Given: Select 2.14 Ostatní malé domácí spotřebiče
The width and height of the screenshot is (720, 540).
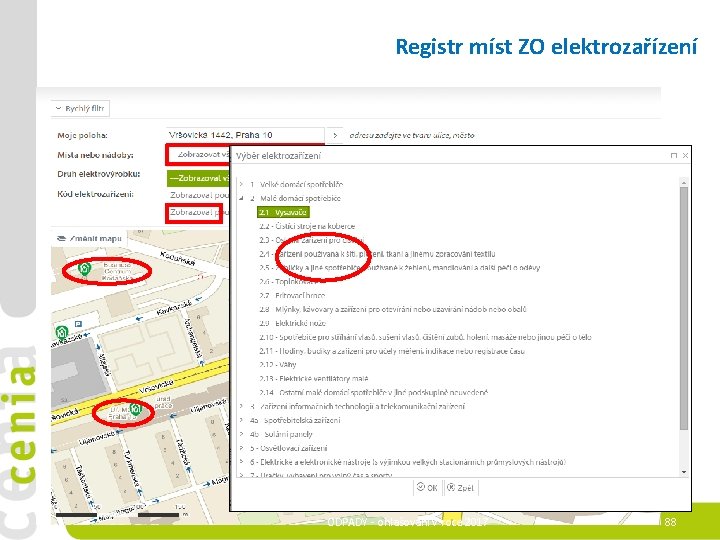Looking at the screenshot, I should tap(373, 393).
